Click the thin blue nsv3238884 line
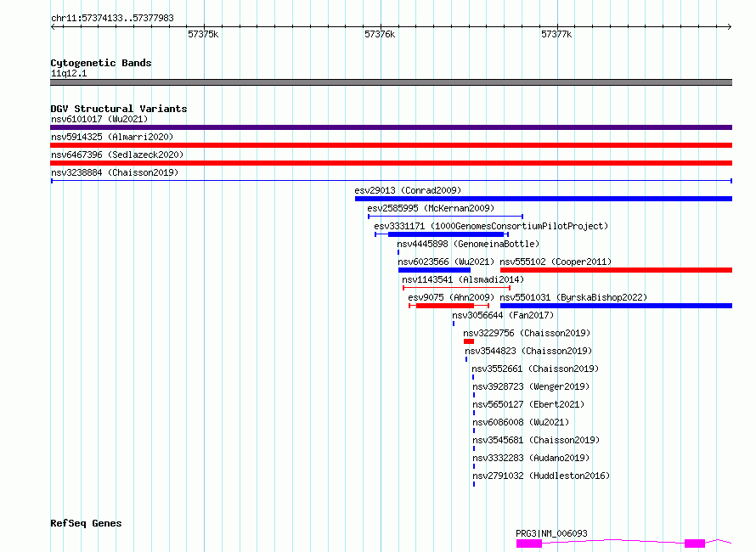 [391, 181]
